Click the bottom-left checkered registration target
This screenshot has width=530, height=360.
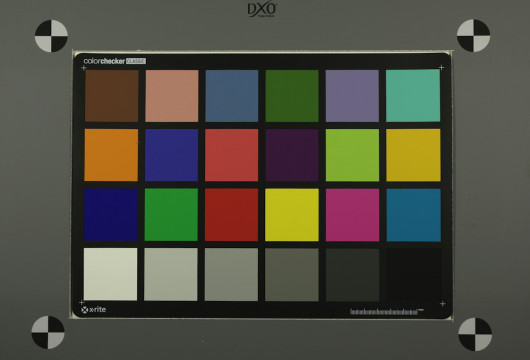coord(48,332)
